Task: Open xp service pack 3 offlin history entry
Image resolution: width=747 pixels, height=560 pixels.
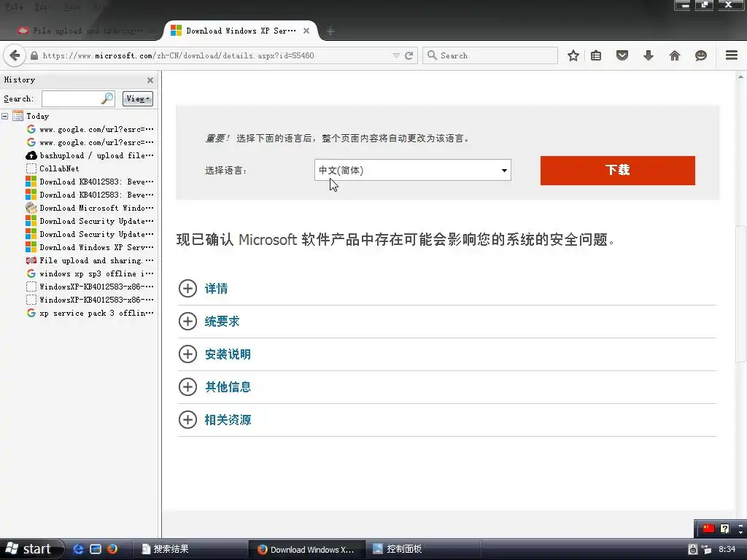Action: point(90,313)
